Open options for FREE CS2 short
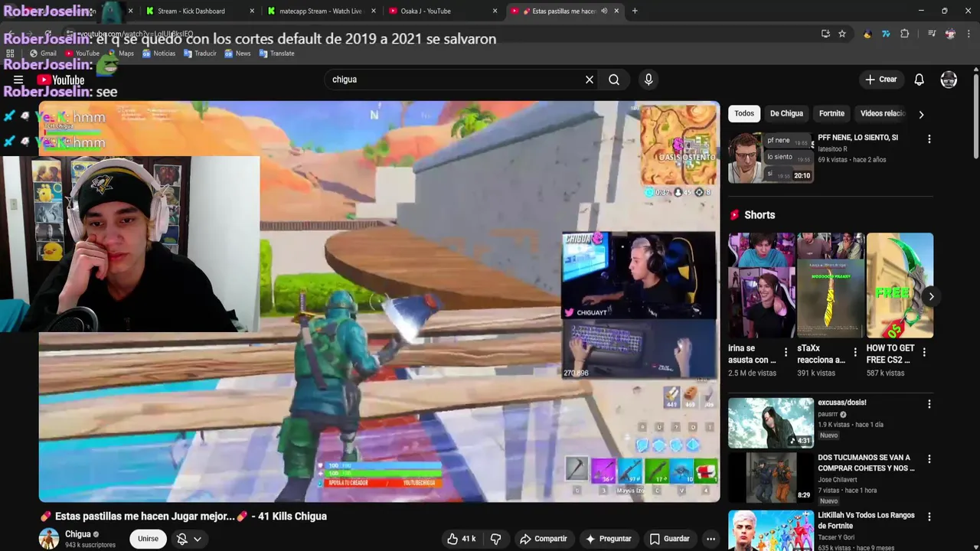Screen dimensions: 980x551 [x=924, y=352]
